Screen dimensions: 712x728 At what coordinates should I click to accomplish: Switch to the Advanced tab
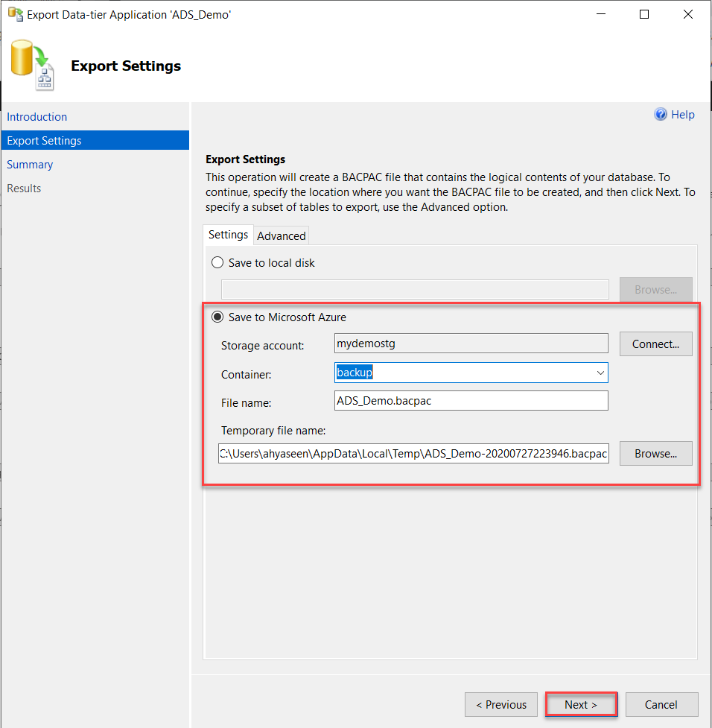coord(281,235)
